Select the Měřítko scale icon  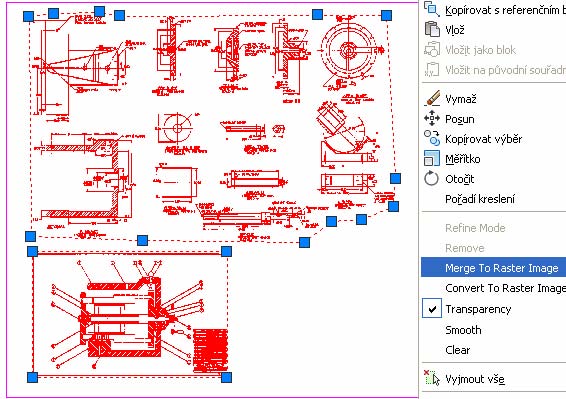tap(432, 159)
